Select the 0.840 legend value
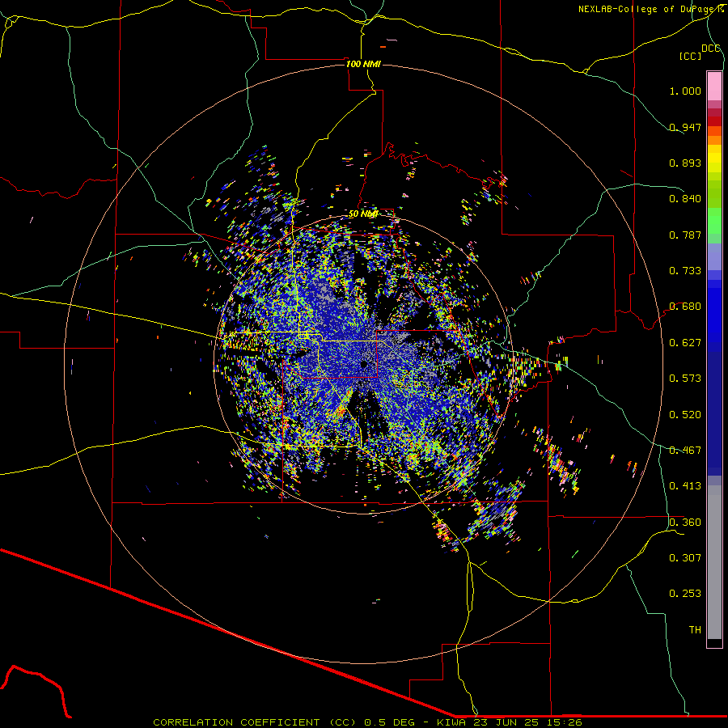728x728 pixels. [x=685, y=198]
